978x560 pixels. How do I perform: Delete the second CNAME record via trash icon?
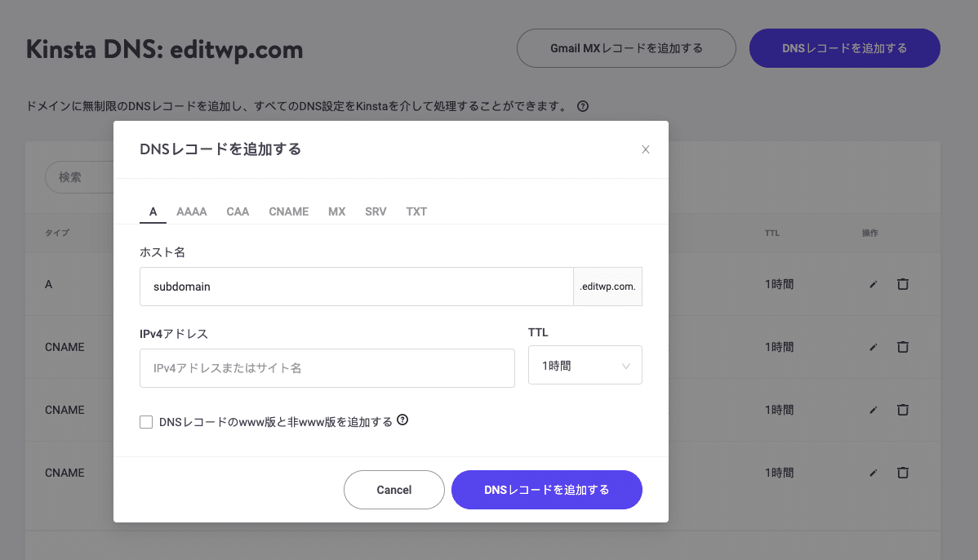(x=902, y=410)
